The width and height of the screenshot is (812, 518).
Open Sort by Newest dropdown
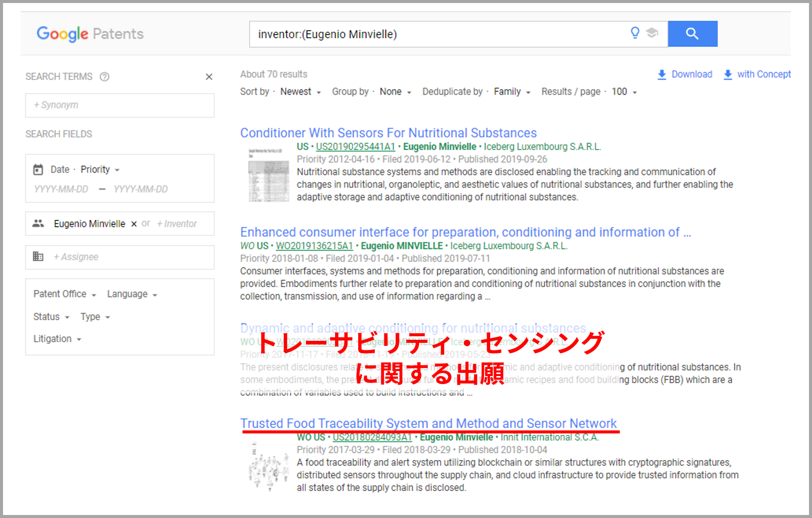[300, 92]
